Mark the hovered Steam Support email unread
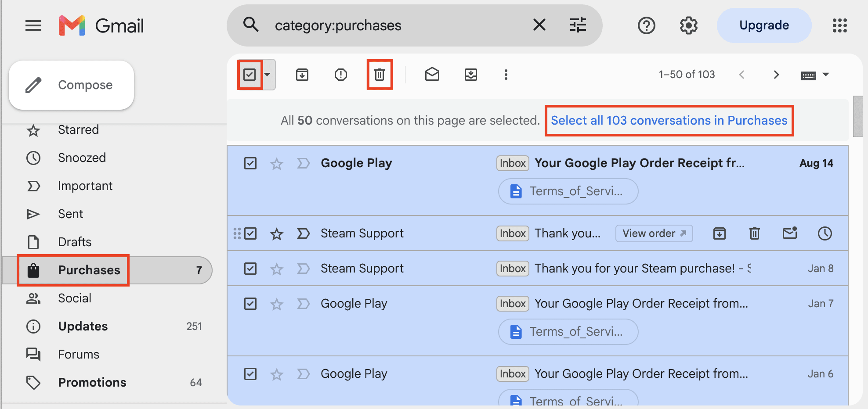The width and height of the screenshot is (868, 409). pos(790,233)
